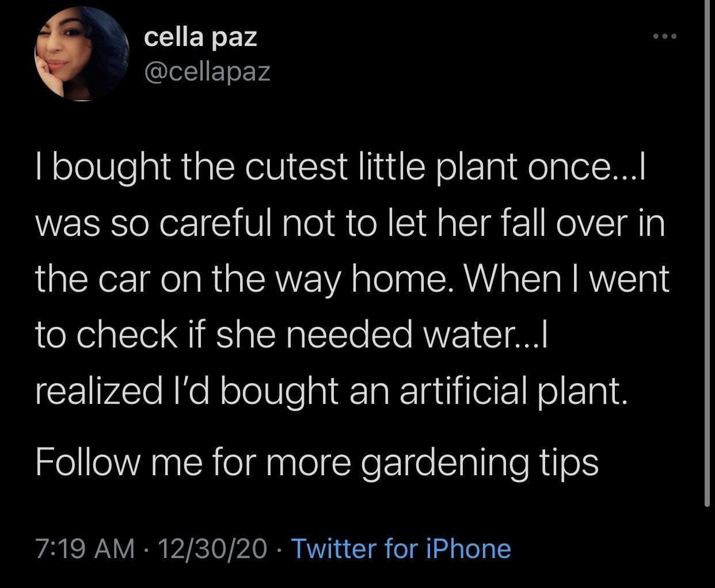
Task: Click the vertical scrollbar at right edge
Action: pos(708,253)
